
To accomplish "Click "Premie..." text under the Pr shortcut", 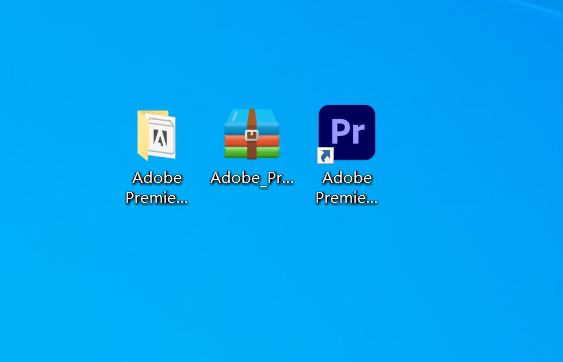I will pos(346,198).
